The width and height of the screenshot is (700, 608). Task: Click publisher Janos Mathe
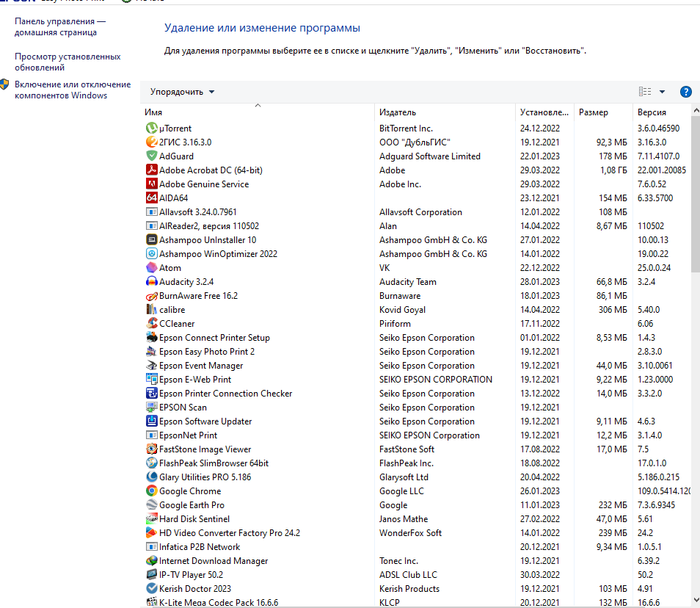[x=404, y=518]
